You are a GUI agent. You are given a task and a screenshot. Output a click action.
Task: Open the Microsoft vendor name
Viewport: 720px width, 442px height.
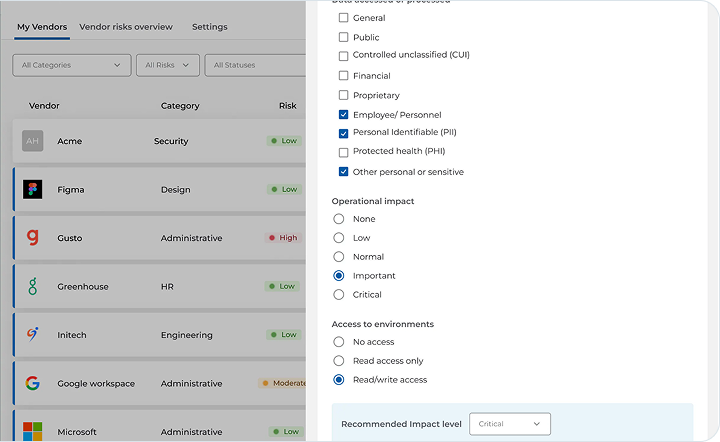click(77, 432)
